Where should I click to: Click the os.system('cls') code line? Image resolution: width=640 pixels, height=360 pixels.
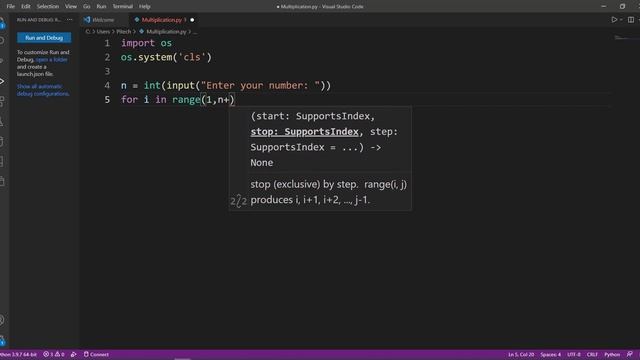(166, 57)
